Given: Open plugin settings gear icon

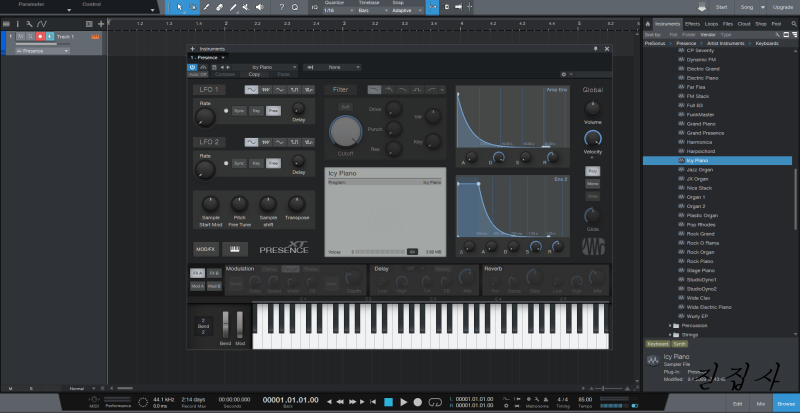Looking at the screenshot, I should point(564,74).
